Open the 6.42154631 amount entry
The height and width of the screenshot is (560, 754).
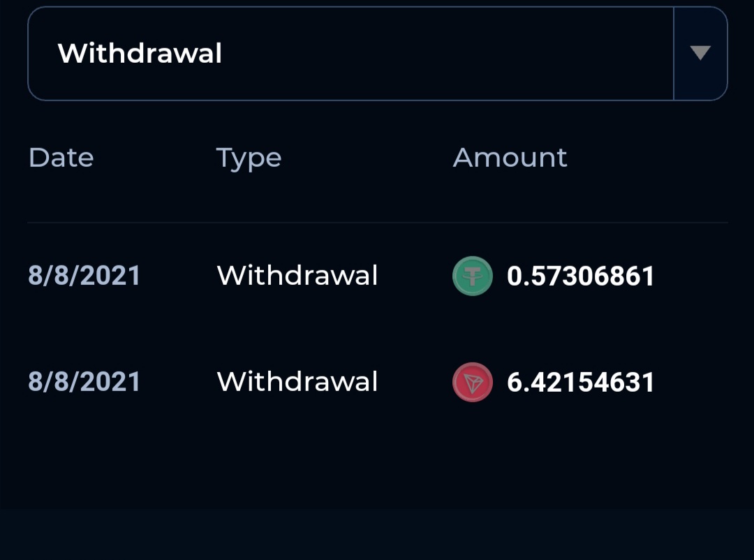click(x=580, y=383)
